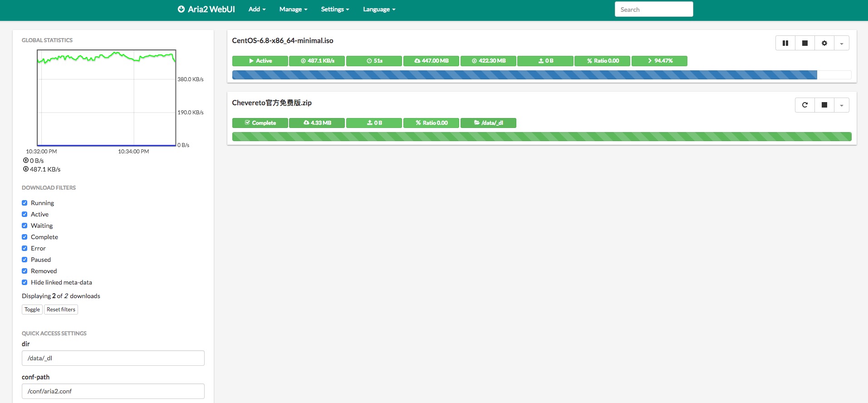Image resolution: width=868 pixels, height=403 pixels.
Task: Remove the Chevereto zip download with stop icon
Action: (824, 105)
